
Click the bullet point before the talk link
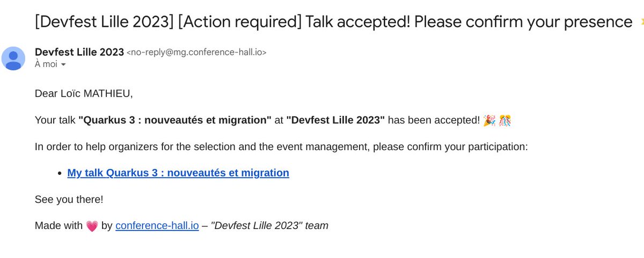pos(60,173)
